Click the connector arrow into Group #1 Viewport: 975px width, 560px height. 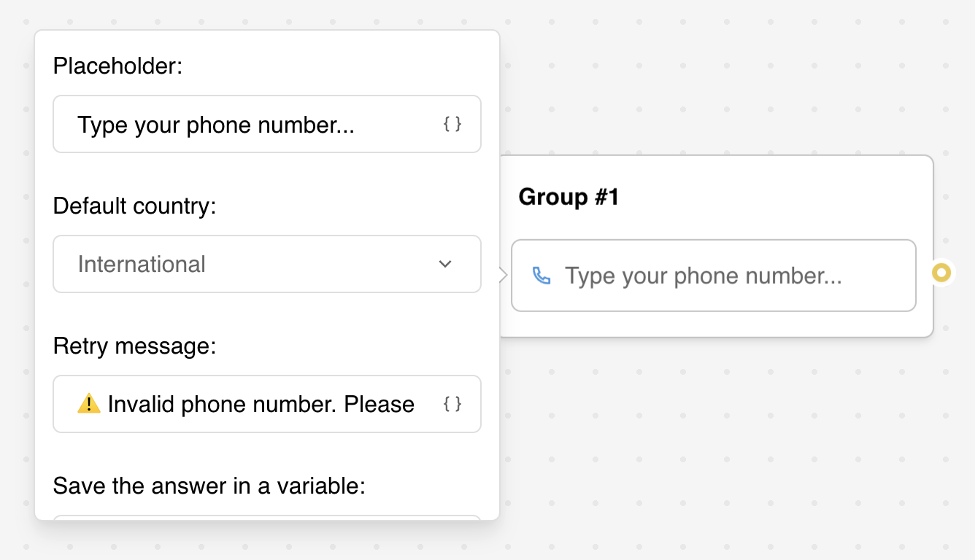pos(502,275)
